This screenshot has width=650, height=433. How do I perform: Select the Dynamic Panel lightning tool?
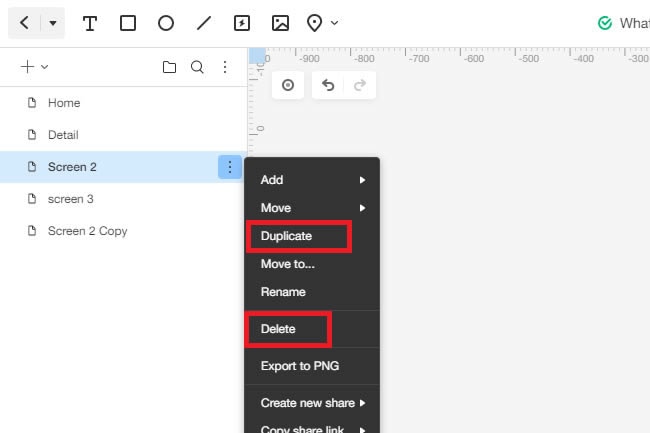coord(242,23)
